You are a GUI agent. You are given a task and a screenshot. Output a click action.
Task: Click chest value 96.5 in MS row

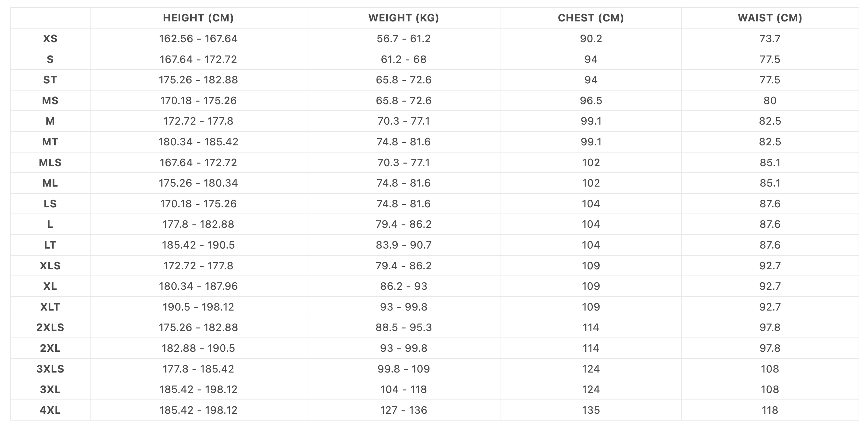[591, 101]
